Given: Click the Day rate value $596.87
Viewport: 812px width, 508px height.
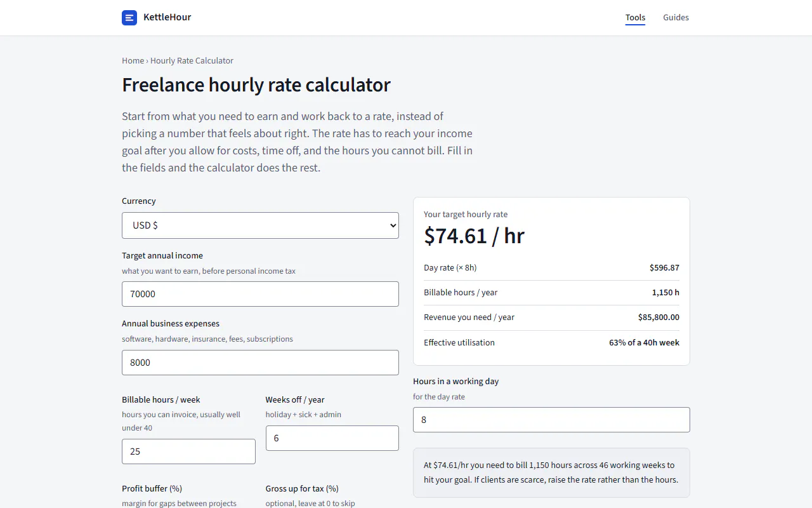Looking at the screenshot, I should [664, 268].
